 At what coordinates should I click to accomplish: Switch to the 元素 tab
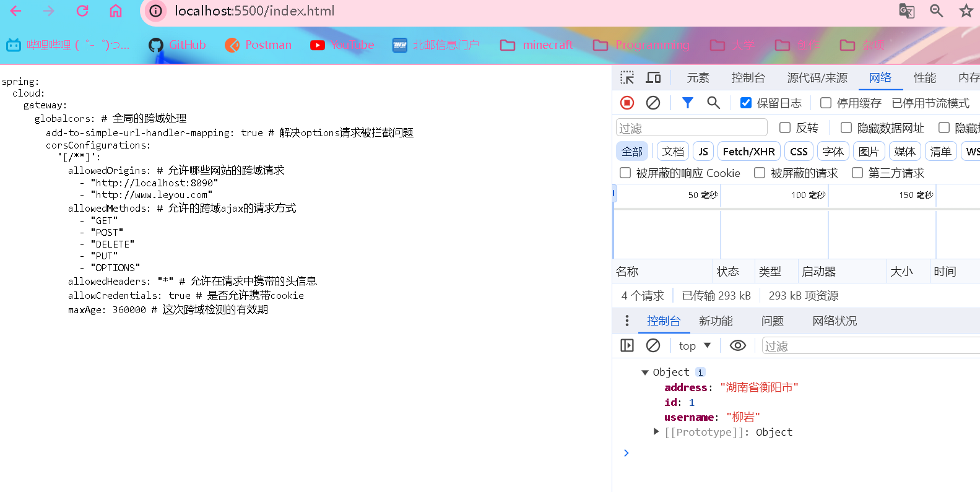point(698,77)
